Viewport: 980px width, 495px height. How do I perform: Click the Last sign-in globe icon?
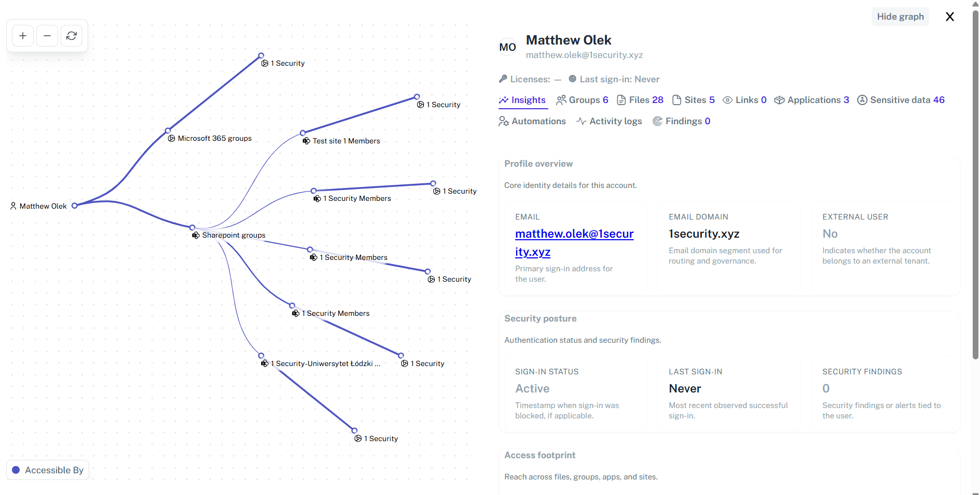572,79
